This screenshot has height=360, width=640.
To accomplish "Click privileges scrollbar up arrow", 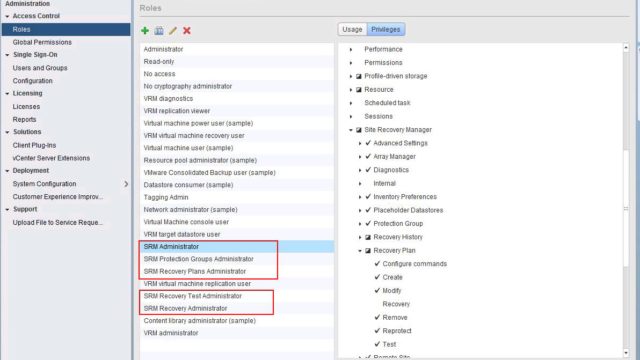I will click(x=626, y=48).
